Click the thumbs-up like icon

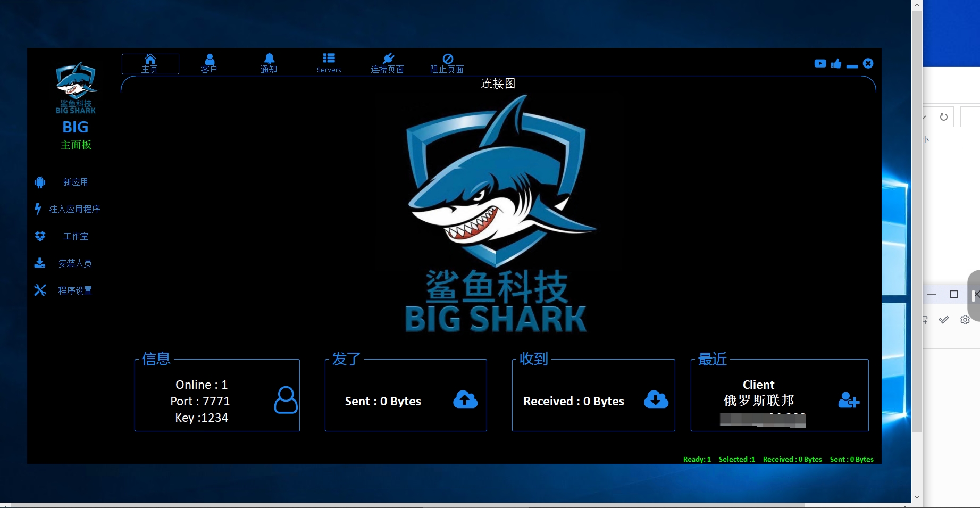(836, 63)
